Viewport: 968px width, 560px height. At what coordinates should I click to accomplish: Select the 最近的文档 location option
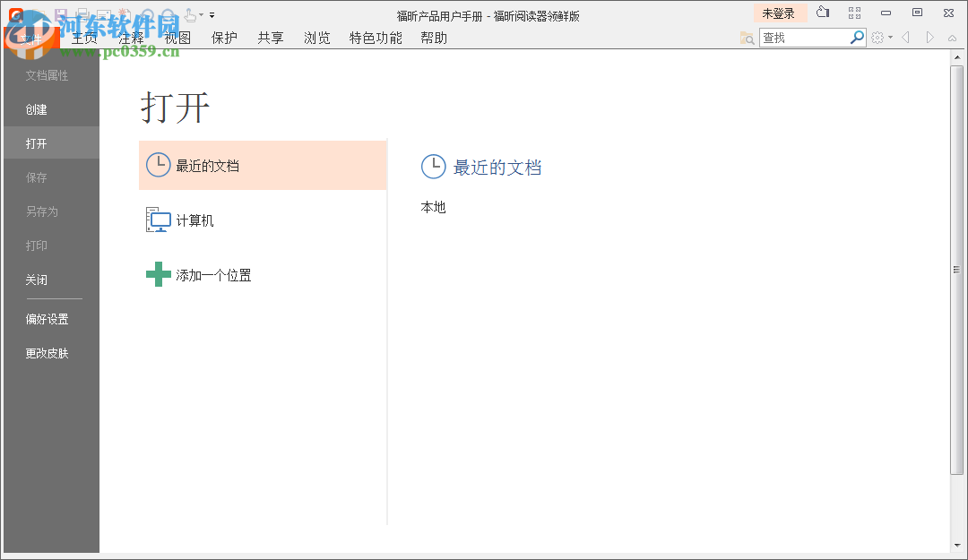coord(263,165)
